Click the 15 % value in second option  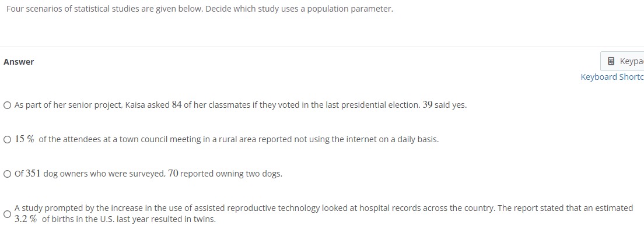click(24, 139)
